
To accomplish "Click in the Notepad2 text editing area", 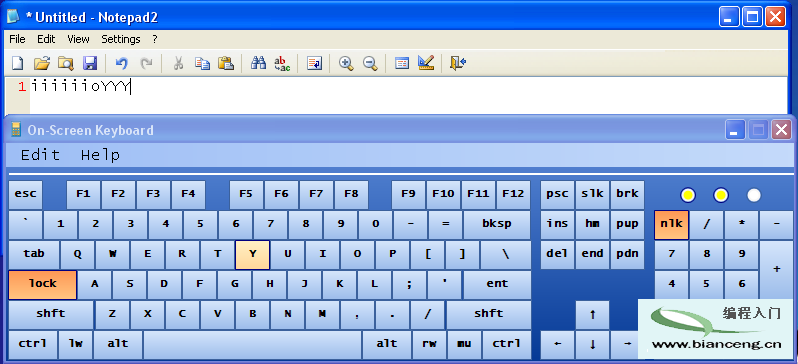I will click(407, 96).
